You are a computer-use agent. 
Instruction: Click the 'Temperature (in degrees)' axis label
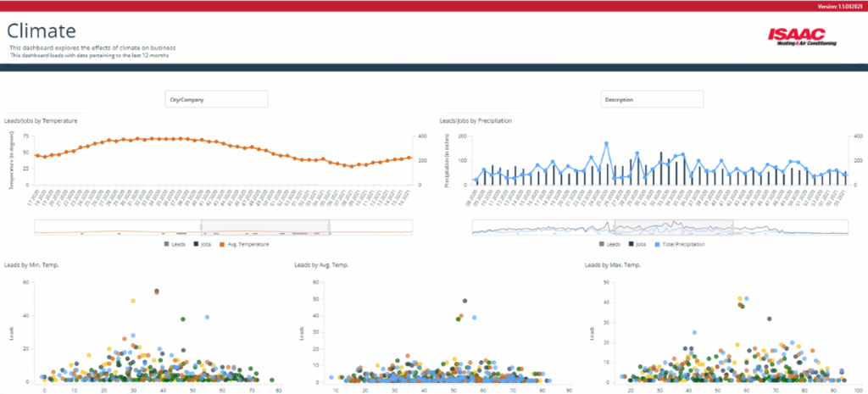[x=10, y=162]
